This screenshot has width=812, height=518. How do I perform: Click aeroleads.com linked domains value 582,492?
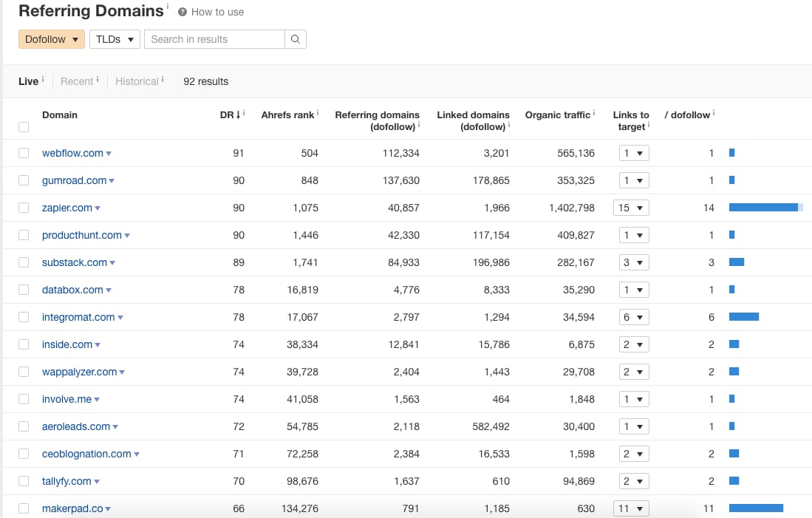(x=491, y=426)
